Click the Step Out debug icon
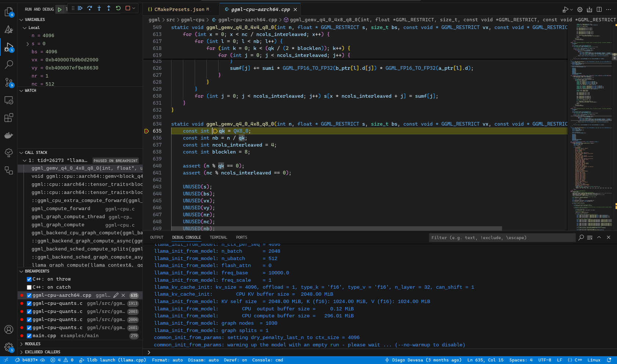The width and height of the screenshot is (617, 364). [109, 8]
